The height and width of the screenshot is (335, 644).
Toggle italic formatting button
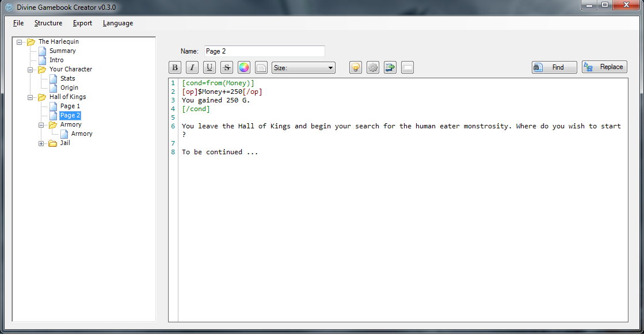click(x=192, y=67)
